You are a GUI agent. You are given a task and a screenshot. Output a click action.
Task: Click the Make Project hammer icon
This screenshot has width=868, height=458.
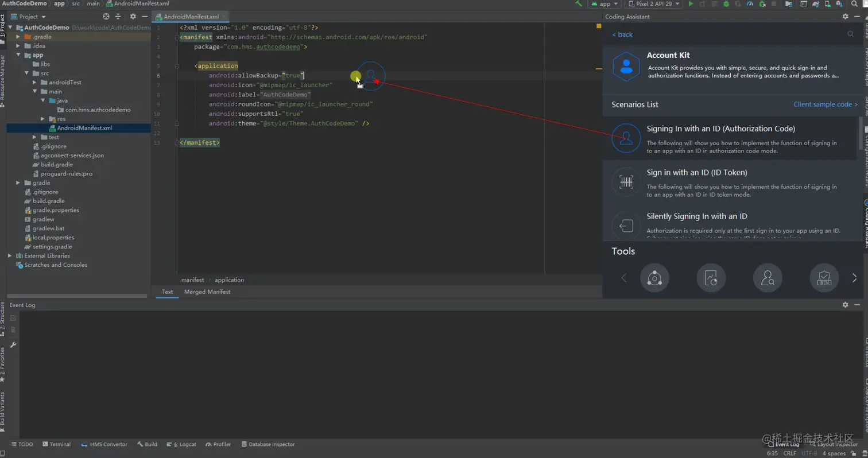tap(579, 4)
